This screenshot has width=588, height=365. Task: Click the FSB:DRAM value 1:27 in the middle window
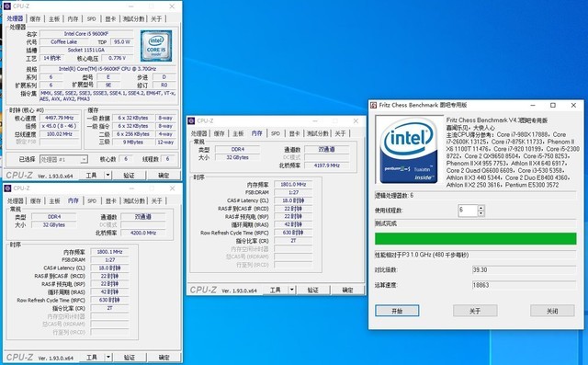click(293, 192)
